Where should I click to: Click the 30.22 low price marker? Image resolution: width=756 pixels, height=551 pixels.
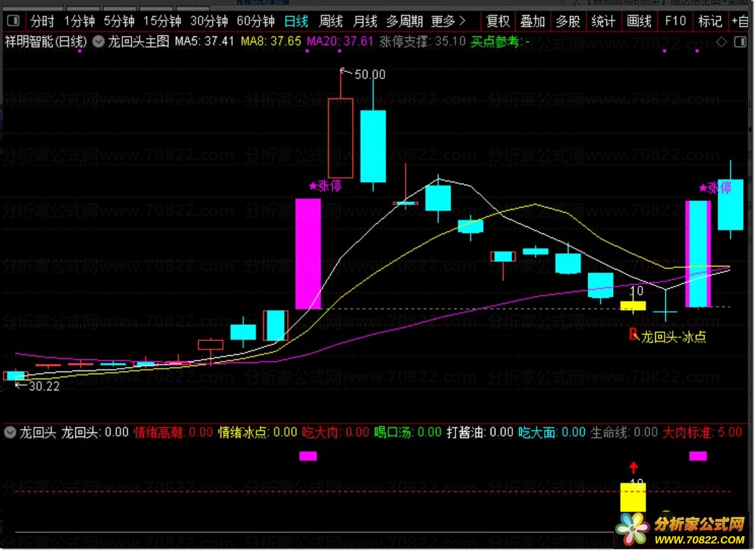coord(44,387)
